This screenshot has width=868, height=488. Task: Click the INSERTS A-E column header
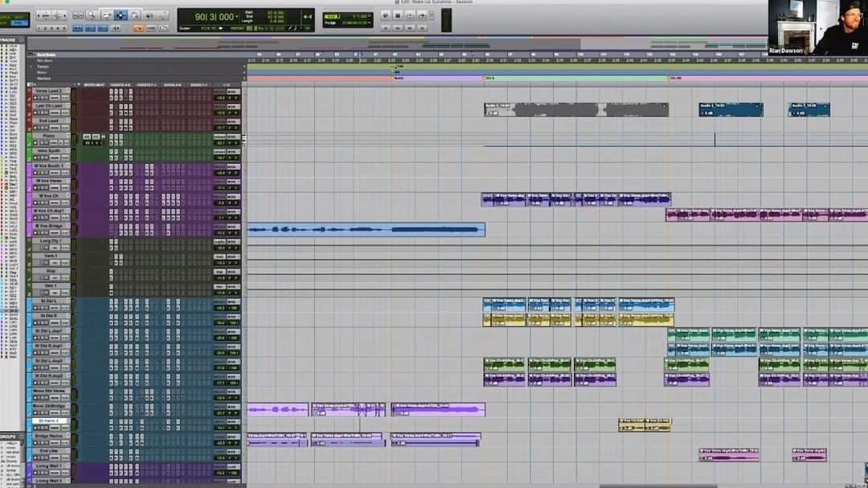tap(121, 84)
